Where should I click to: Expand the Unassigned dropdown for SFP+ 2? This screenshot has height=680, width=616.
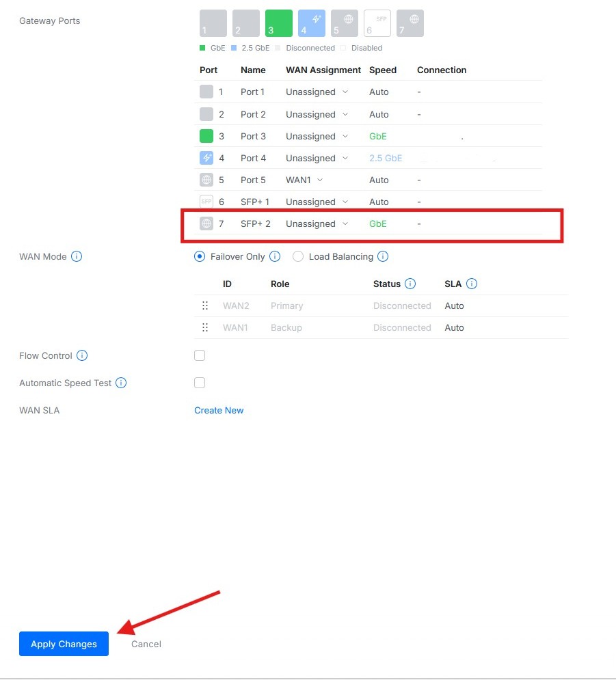(x=317, y=223)
